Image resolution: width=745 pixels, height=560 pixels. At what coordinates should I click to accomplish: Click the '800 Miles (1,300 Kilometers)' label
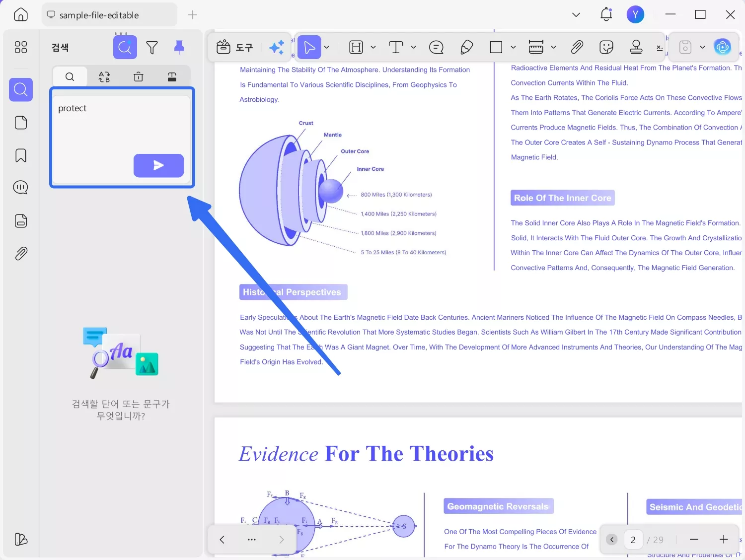click(396, 195)
